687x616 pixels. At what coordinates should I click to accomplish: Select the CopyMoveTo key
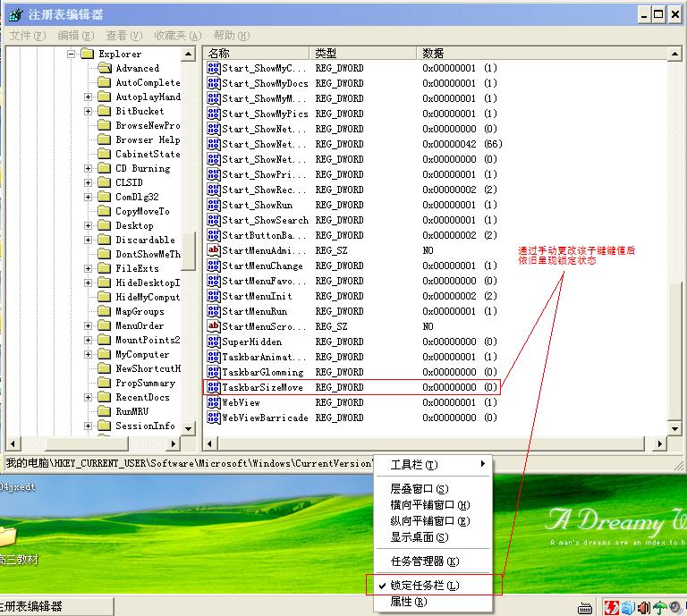(x=142, y=211)
